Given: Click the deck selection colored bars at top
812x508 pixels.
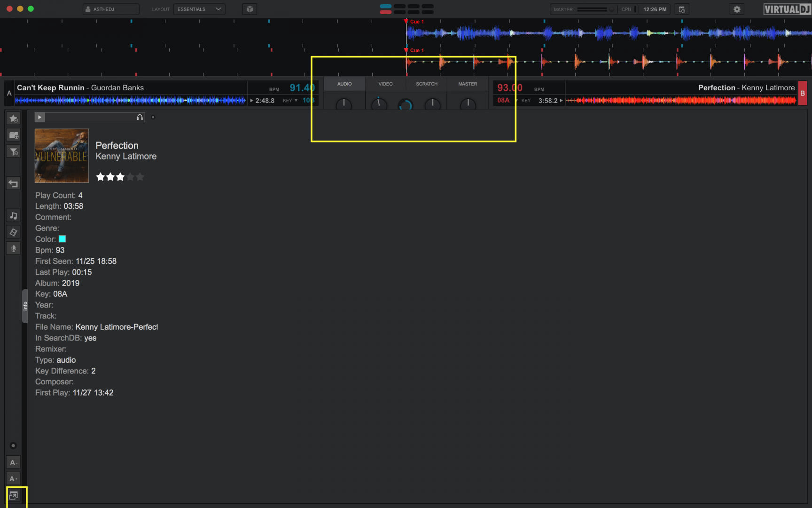Looking at the screenshot, I should click(406, 9).
